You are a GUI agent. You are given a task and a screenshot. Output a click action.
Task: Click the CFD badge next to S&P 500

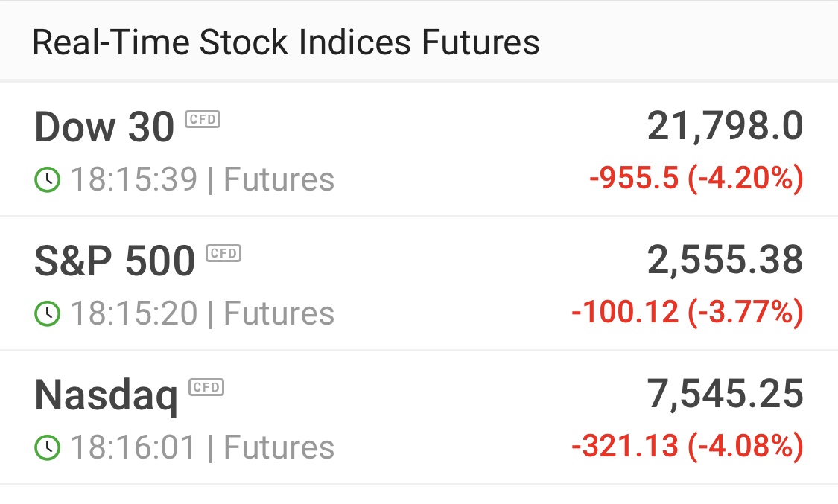[x=224, y=253]
